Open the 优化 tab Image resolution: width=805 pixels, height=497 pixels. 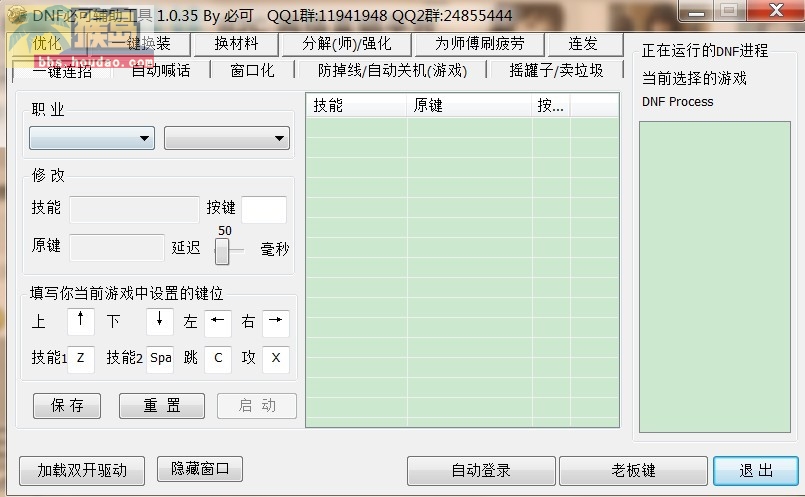pos(46,44)
